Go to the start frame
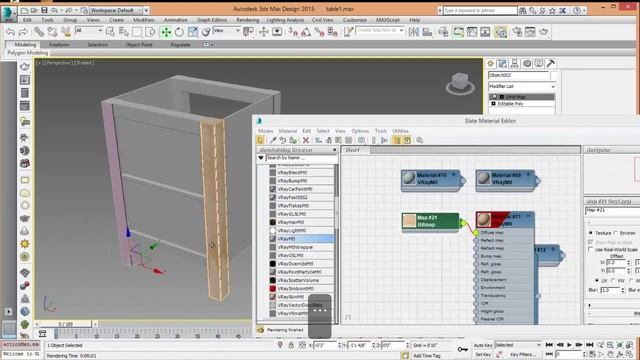This screenshot has width=640, height=360. click(x=549, y=345)
